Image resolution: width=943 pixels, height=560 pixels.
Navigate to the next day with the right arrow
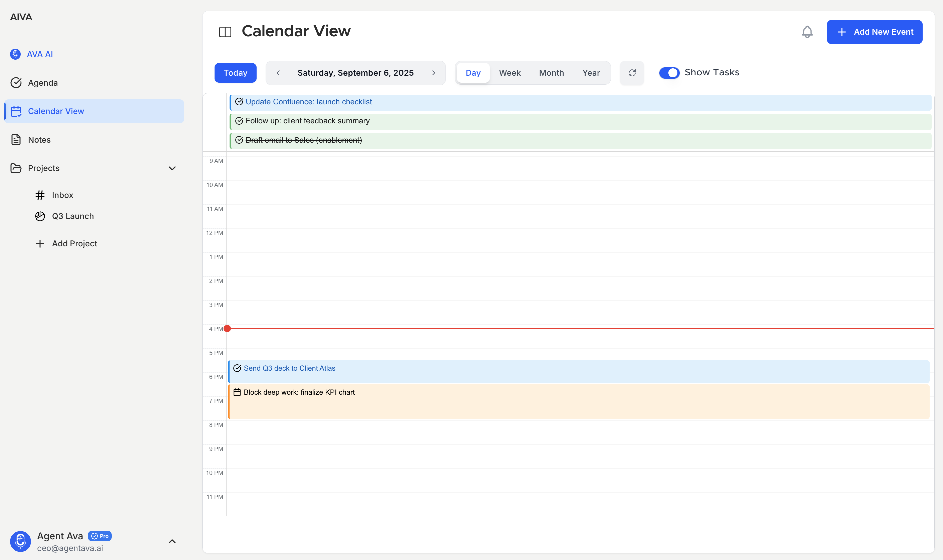pyautogui.click(x=433, y=72)
